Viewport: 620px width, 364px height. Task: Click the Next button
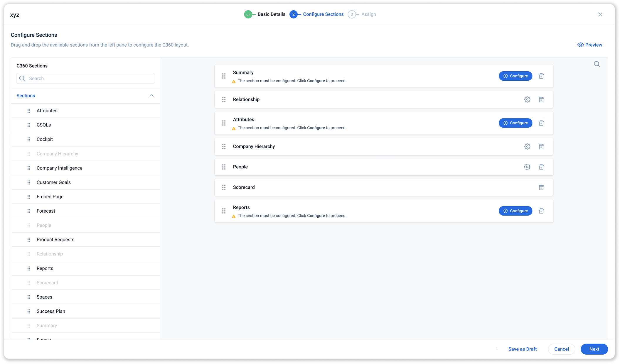point(594,349)
